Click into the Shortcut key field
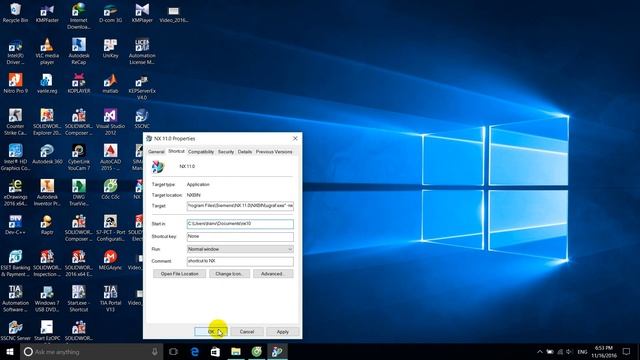Screen dimensions: 640x360 (x=240, y=236)
